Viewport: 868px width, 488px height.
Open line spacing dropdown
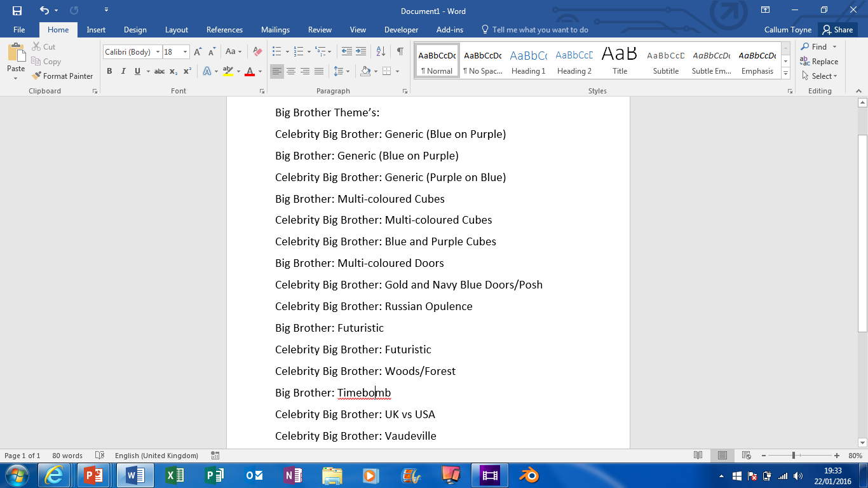click(x=341, y=71)
